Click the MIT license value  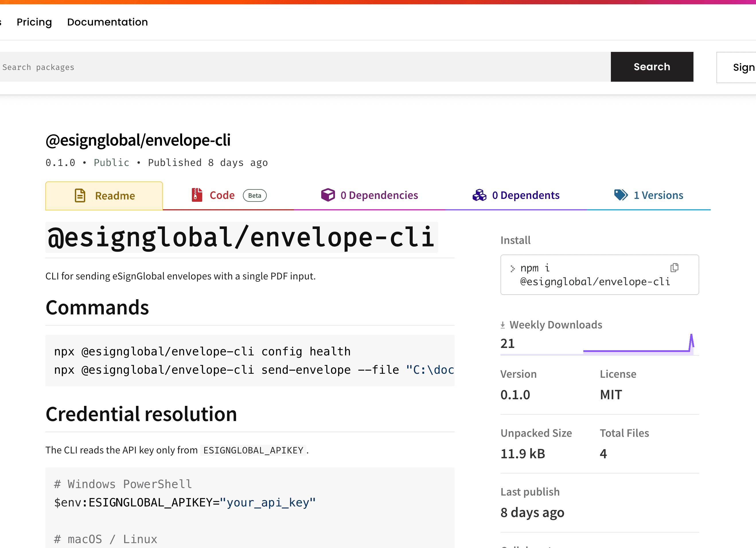(611, 395)
